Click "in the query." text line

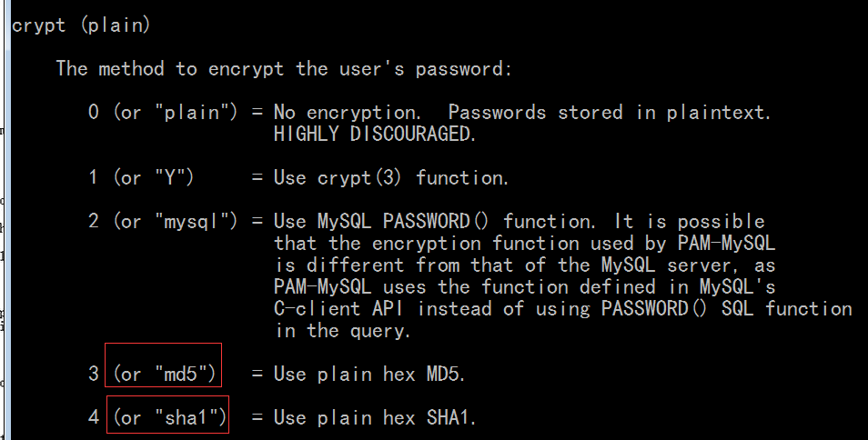[x=342, y=331]
